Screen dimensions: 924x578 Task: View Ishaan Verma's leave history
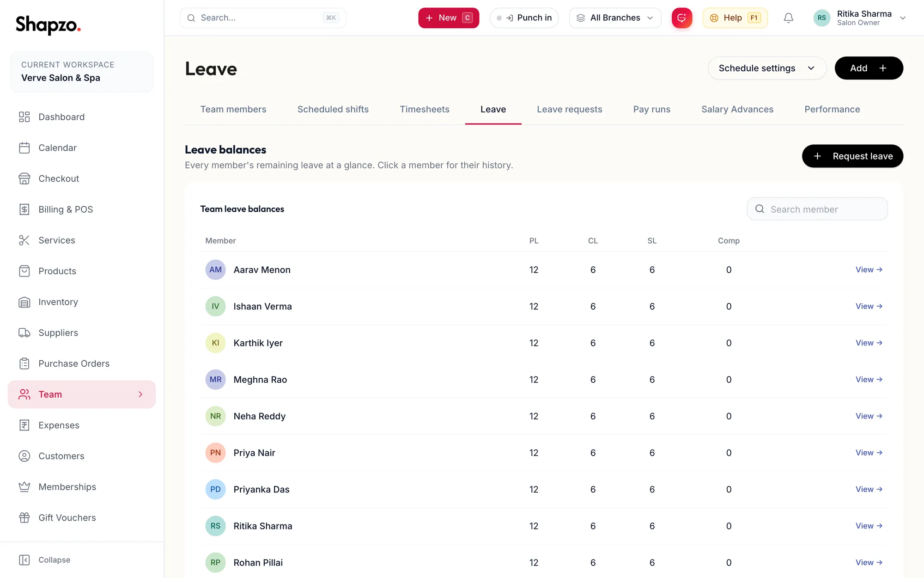coord(869,306)
